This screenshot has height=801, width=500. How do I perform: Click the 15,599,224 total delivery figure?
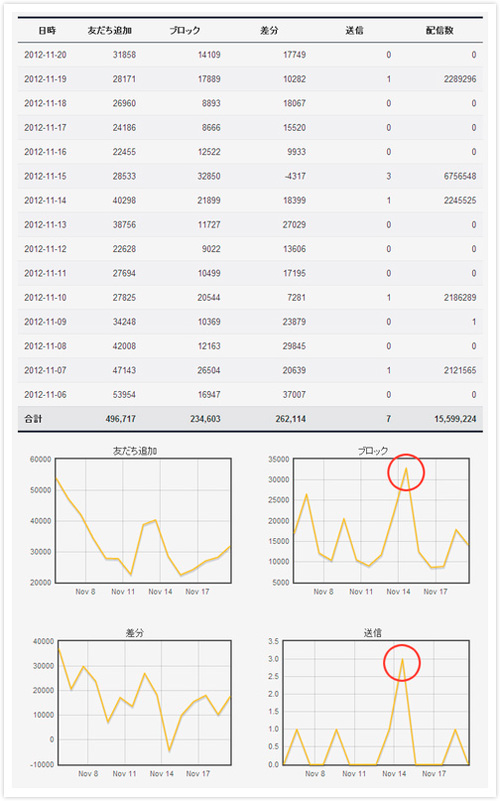(x=455, y=419)
